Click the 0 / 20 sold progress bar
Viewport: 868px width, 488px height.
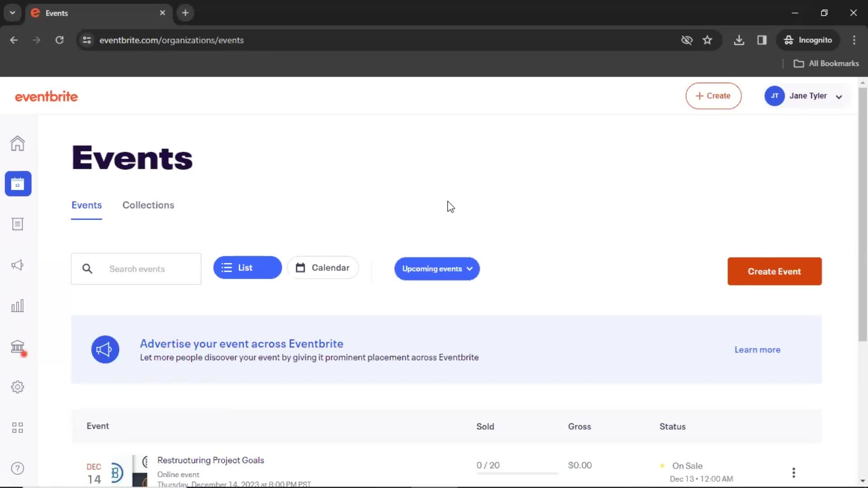click(517, 473)
